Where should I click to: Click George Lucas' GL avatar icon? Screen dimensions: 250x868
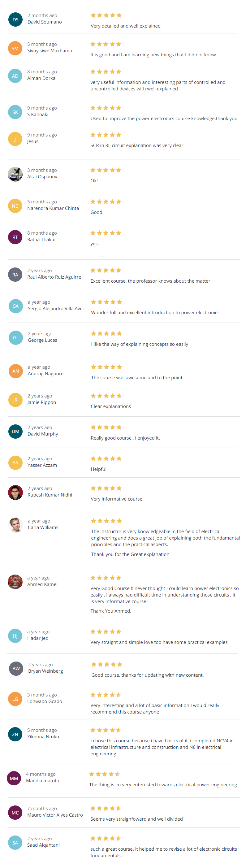pos(16,338)
